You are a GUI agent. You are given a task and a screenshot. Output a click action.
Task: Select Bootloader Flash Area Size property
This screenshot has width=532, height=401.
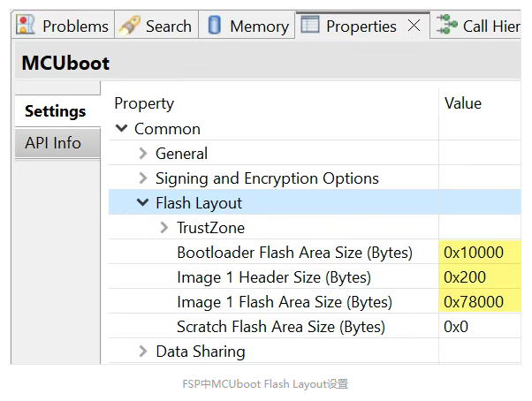294,253
